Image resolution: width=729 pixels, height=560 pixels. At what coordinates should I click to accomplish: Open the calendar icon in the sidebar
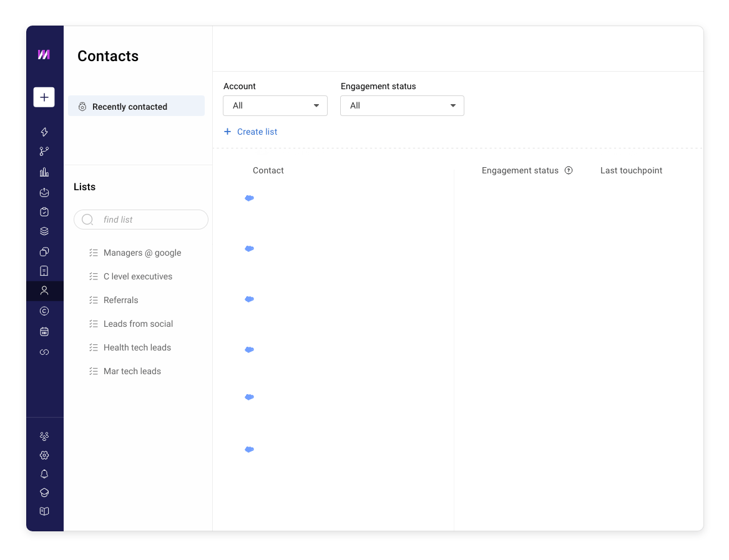[x=44, y=331]
